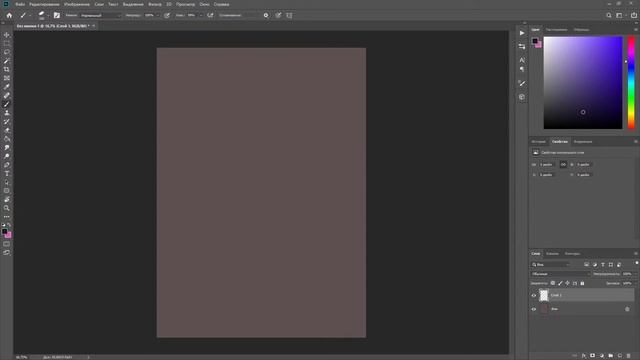
Task: Toggle lock all padlock icon
Action: pos(582,283)
